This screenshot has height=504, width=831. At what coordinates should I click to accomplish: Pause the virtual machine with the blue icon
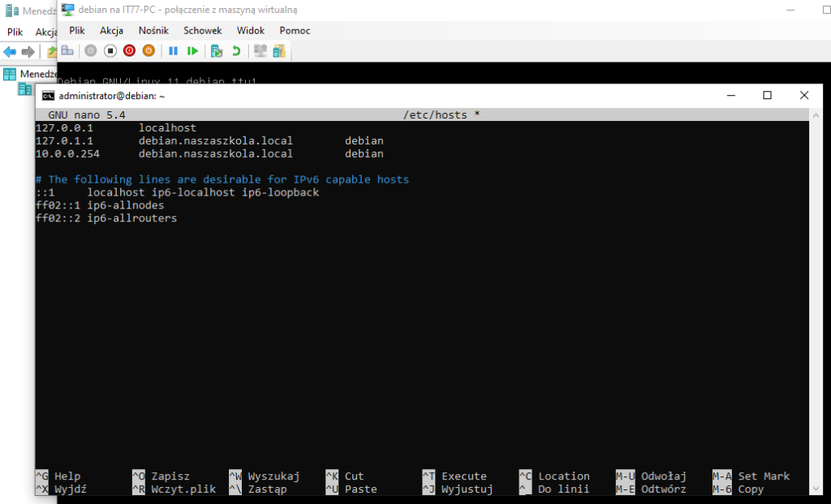click(173, 51)
